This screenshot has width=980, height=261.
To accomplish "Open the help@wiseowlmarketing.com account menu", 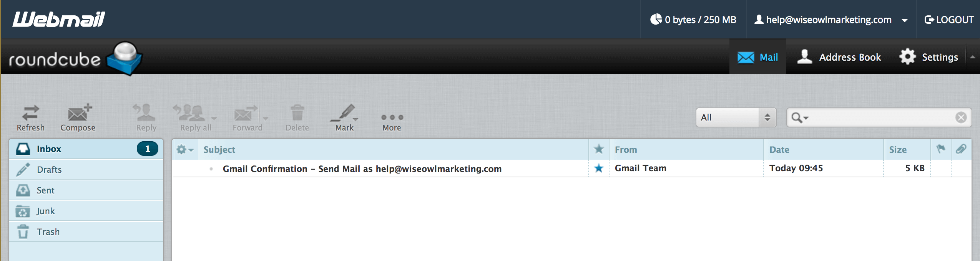I will pos(831,20).
